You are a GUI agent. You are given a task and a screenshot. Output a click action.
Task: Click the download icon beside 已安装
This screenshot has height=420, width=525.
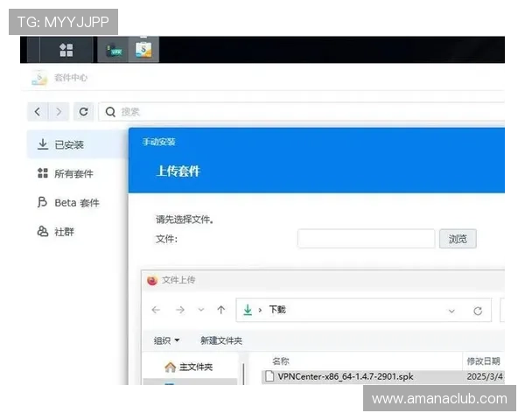point(43,144)
